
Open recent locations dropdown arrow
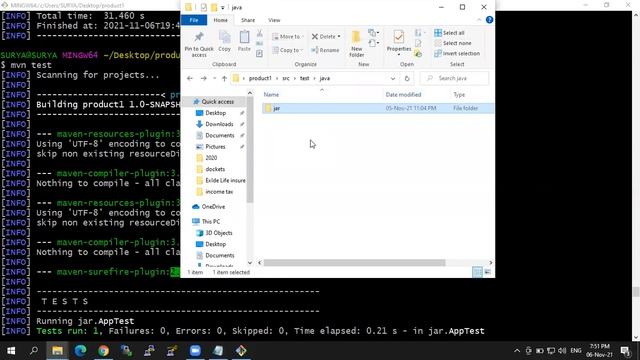[215, 78]
